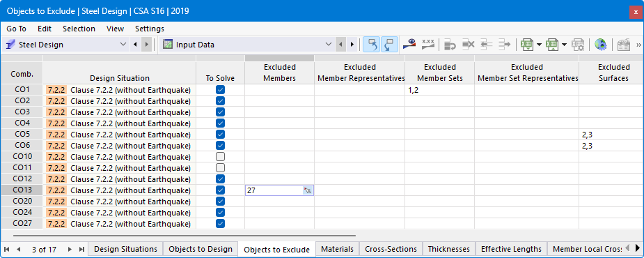
Task: Click the Export to Excel icon
Action: 527,45
